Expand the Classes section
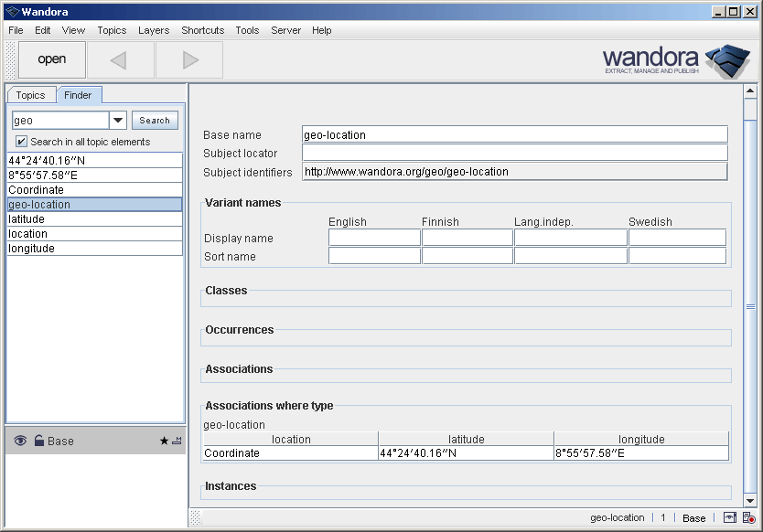Viewport: 763px width, 532px height. pyautogui.click(x=226, y=291)
